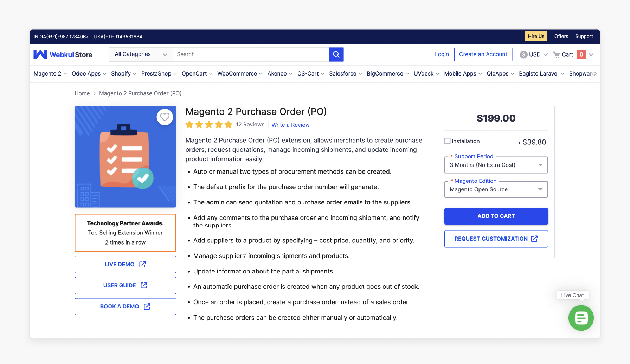Click REQUEST CUSTOMIZATION button
This screenshot has height=364, width=630.
click(496, 239)
